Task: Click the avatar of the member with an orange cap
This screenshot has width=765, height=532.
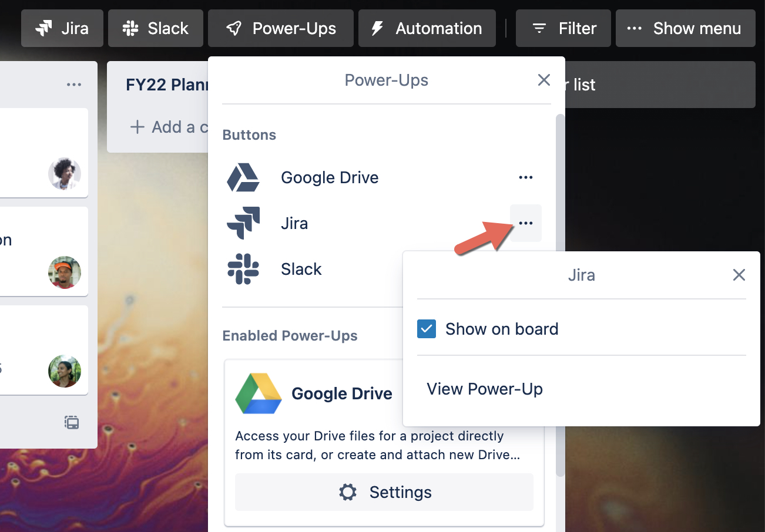Action: coord(65,272)
